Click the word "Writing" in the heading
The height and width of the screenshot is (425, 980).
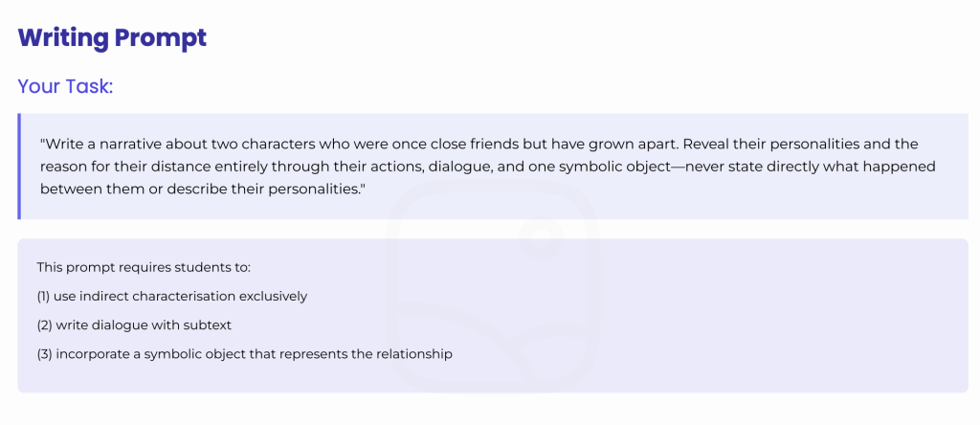(x=62, y=38)
